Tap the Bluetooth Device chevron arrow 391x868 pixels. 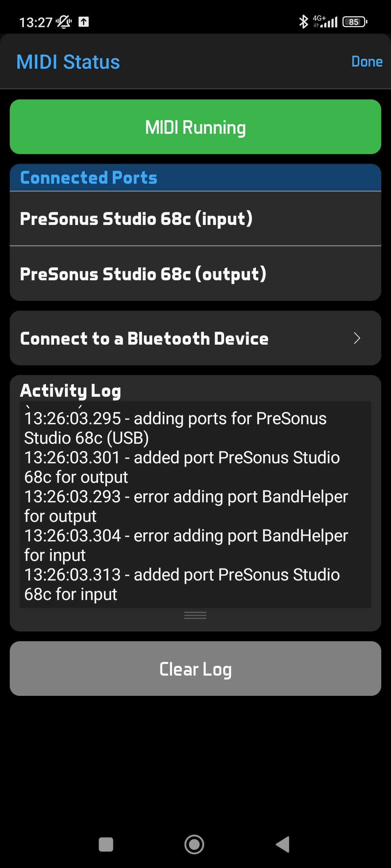[357, 338]
